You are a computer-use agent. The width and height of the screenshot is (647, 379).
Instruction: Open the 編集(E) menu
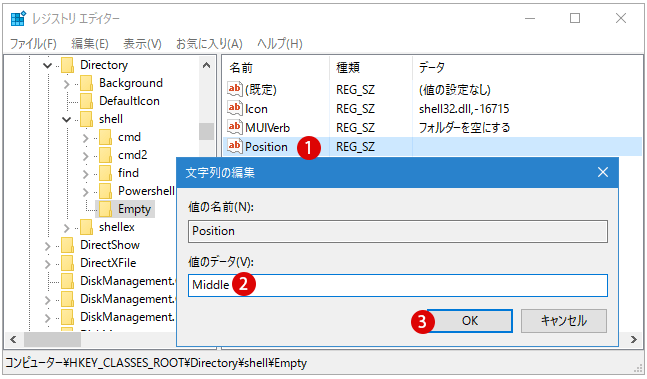[x=90, y=43]
